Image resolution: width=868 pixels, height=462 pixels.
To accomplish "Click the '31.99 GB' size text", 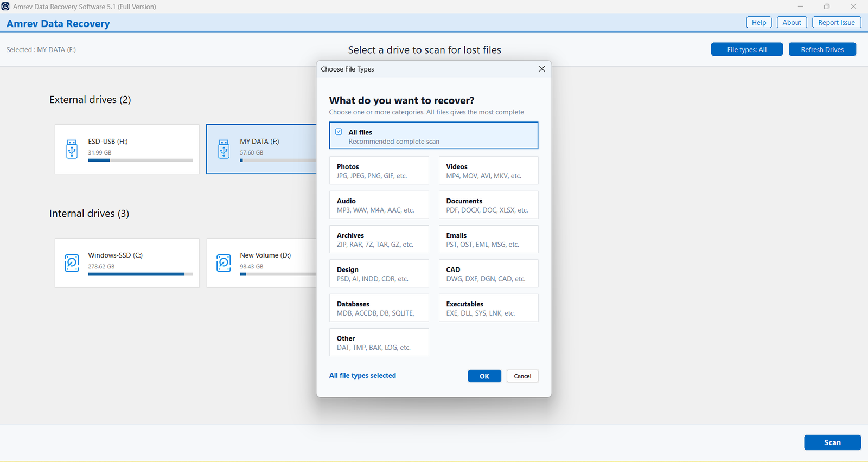I will point(100,152).
